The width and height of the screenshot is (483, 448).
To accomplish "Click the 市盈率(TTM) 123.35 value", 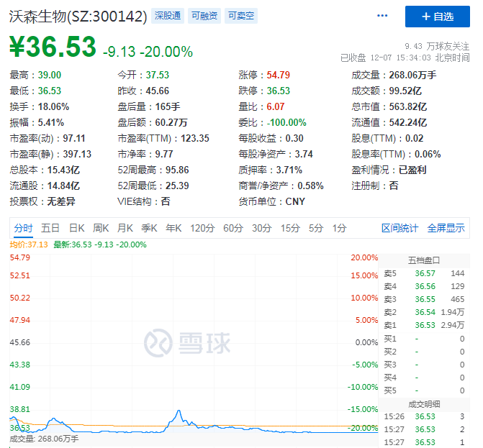I will 194,139.
